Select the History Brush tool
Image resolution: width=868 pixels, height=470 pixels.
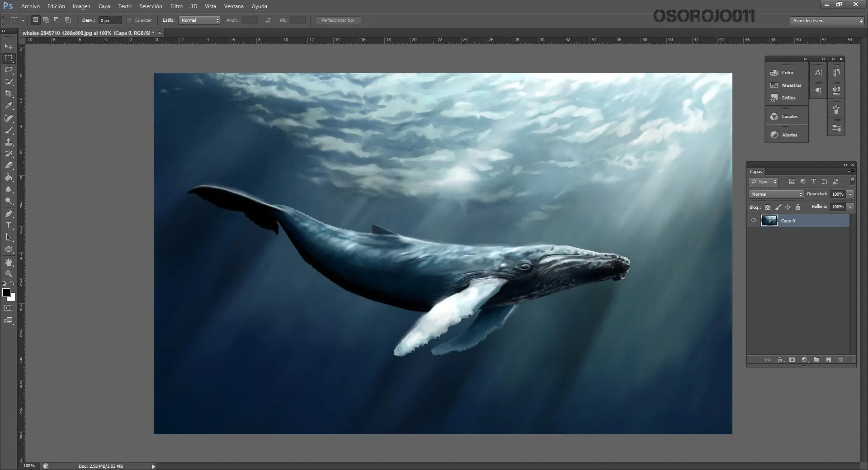pyautogui.click(x=9, y=154)
